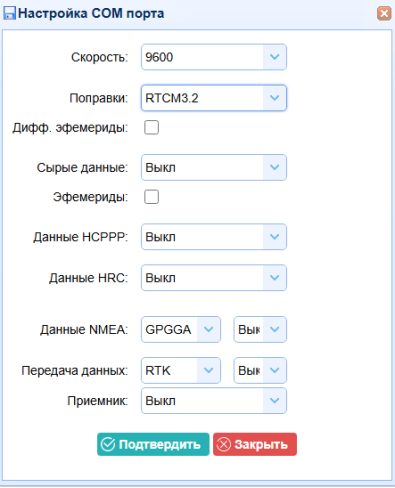Open the Приемник dropdown arrow
The width and height of the screenshot is (395, 488).
[x=274, y=401]
